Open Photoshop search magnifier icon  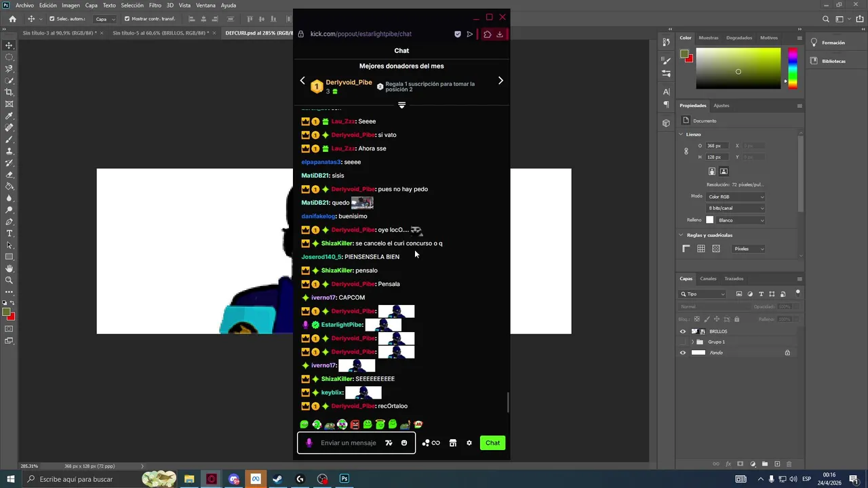tap(825, 19)
